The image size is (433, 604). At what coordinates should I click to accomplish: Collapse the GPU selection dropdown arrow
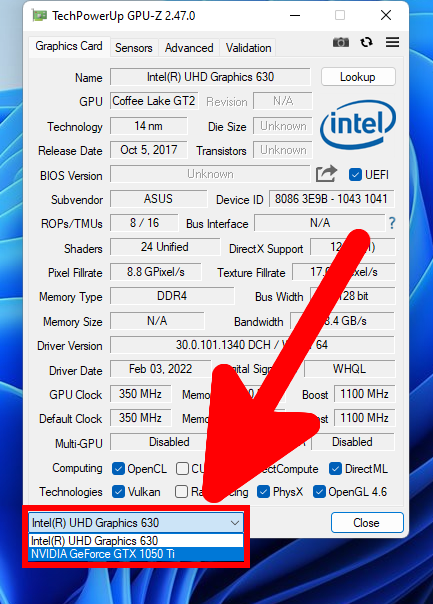pyautogui.click(x=235, y=523)
